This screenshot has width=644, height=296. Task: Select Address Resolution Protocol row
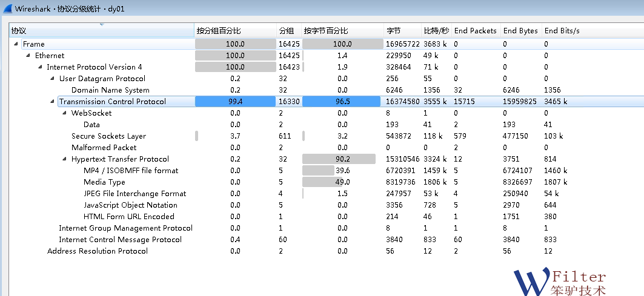[98, 251]
